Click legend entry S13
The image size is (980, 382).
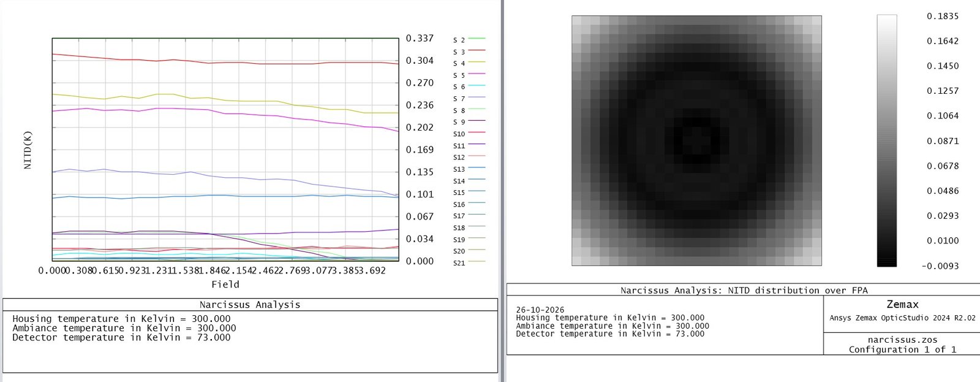469,169
